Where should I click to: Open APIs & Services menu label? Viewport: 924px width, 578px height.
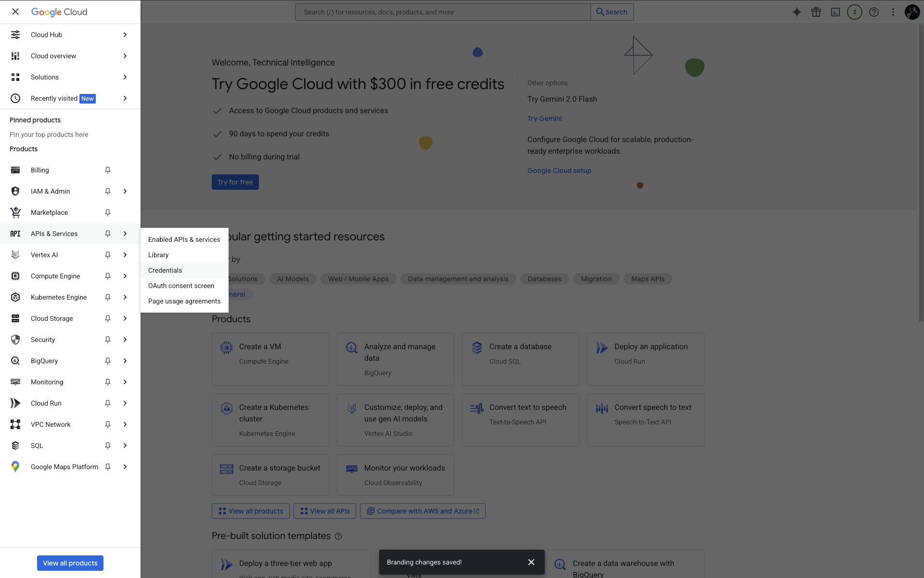coord(54,234)
